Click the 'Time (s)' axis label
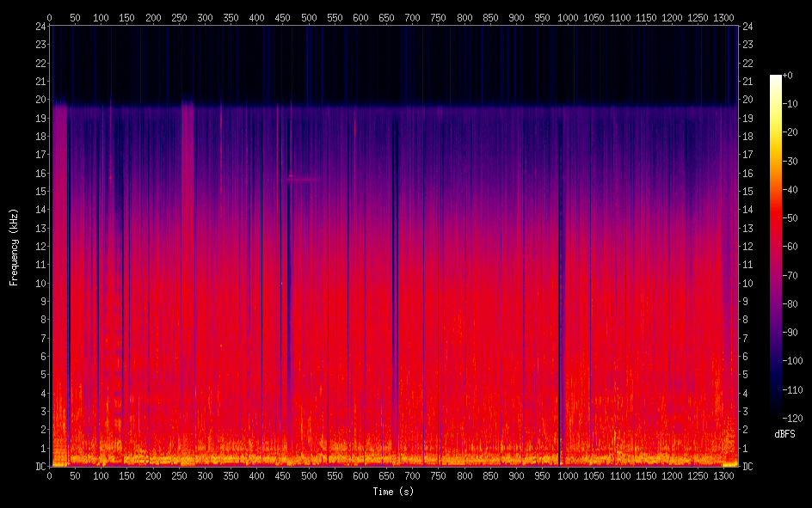Image resolution: width=812 pixels, height=508 pixels. [394, 492]
